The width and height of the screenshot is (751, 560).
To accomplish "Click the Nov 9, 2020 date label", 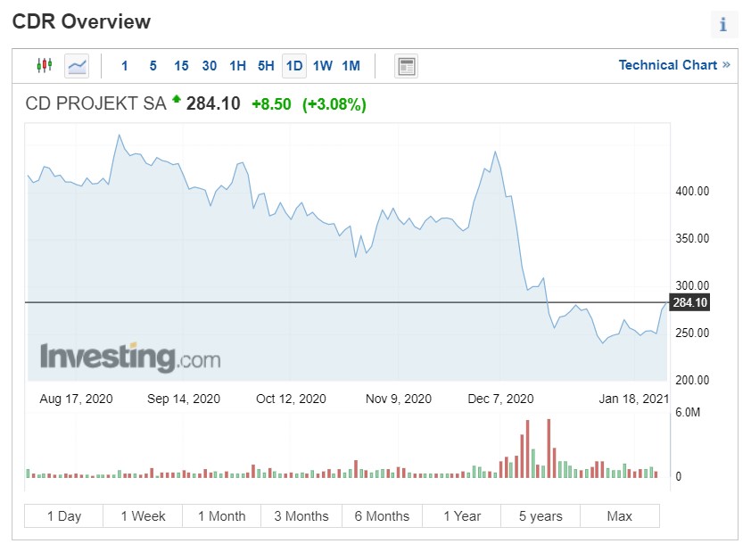I will [399, 399].
